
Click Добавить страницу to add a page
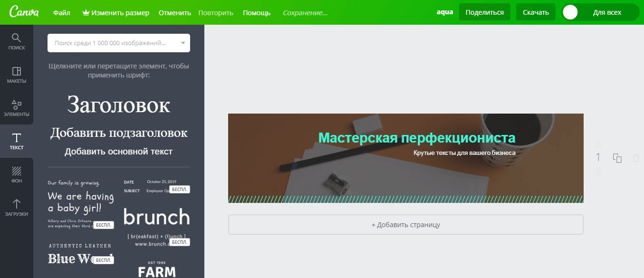point(405,225)
